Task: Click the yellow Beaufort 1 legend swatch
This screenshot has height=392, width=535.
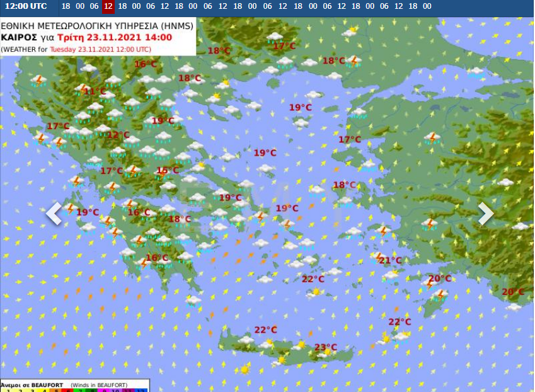Action: pyautogui.click(x=7, y=390)
